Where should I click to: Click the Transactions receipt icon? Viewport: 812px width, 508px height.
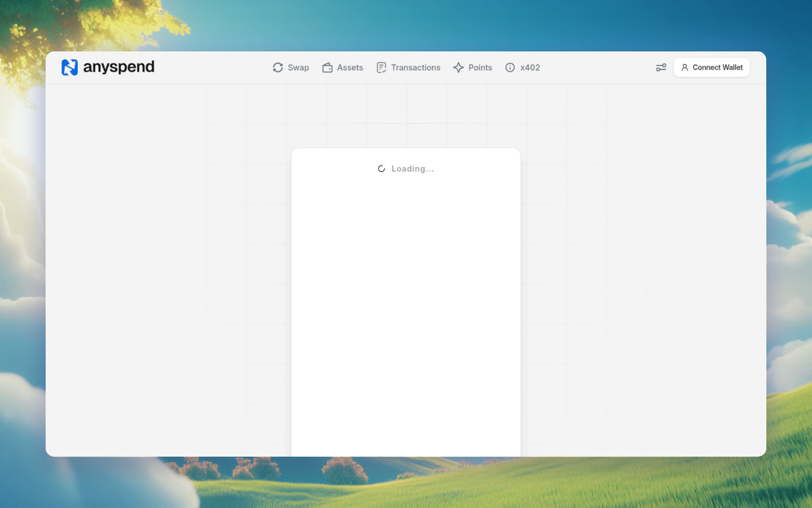click(x=382, y=68)
